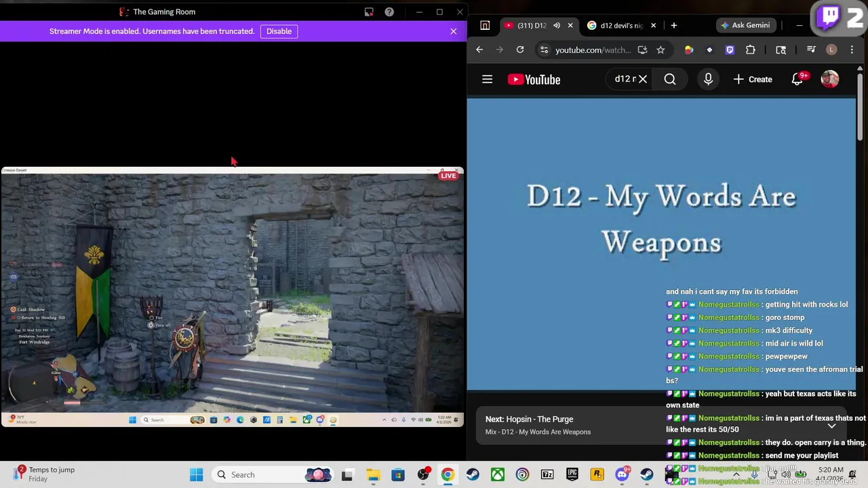The image size is (868, 488).
Task: Click the LIVE badge on the stream
Action: click(448, 176)
